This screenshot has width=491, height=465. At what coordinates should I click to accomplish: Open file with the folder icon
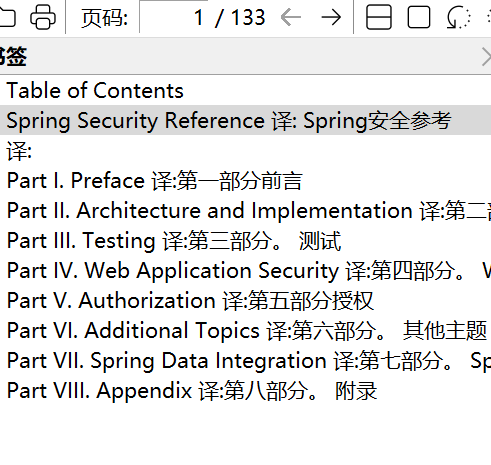pyautogui.click(x=7, y=17)
